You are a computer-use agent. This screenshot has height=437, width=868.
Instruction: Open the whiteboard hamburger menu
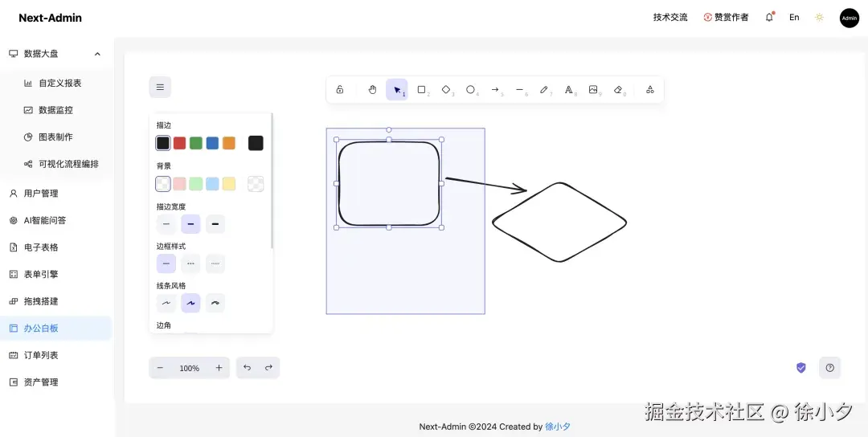[160, 87]
